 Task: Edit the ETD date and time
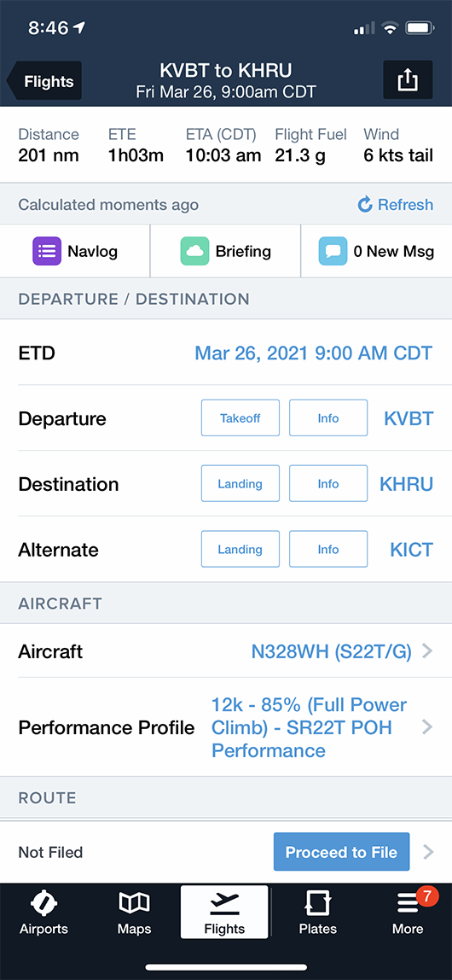click(313, 353)
